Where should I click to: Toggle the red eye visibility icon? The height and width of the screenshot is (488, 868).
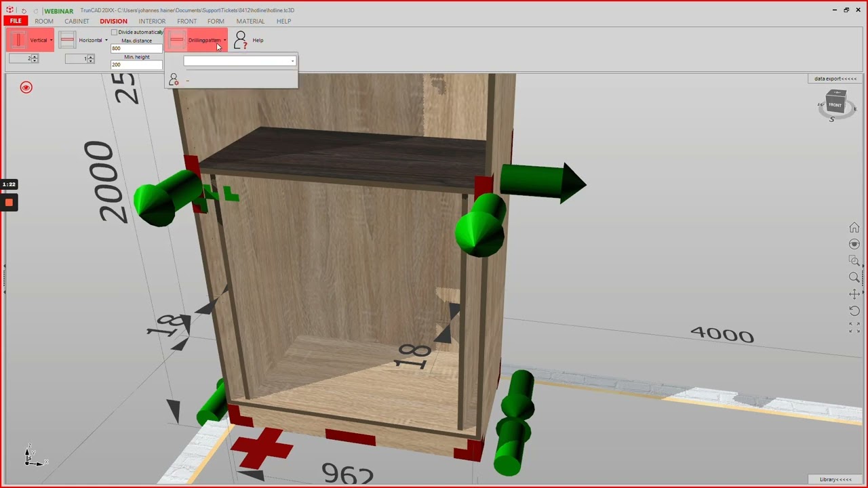pos(26,87)
